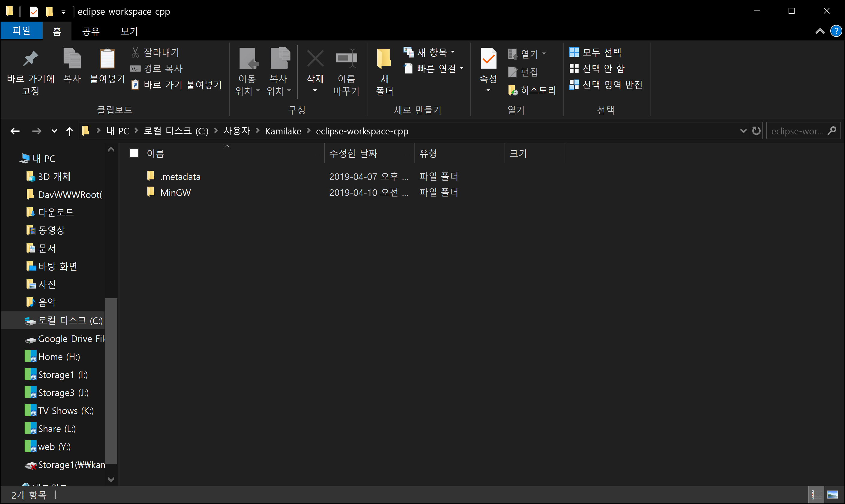Click the New Folder icon
The width and height of the screenshot is (845, 504).
[x=384, y=58]
